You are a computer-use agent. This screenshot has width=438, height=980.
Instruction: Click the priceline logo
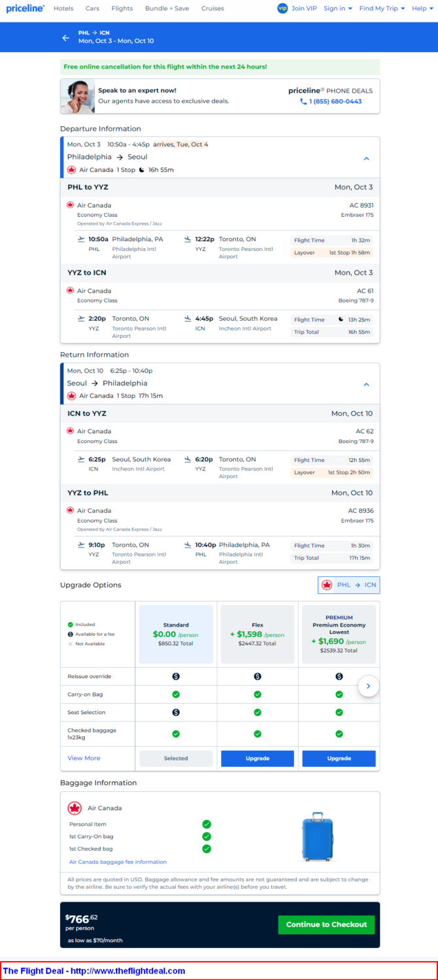(25, 8)
